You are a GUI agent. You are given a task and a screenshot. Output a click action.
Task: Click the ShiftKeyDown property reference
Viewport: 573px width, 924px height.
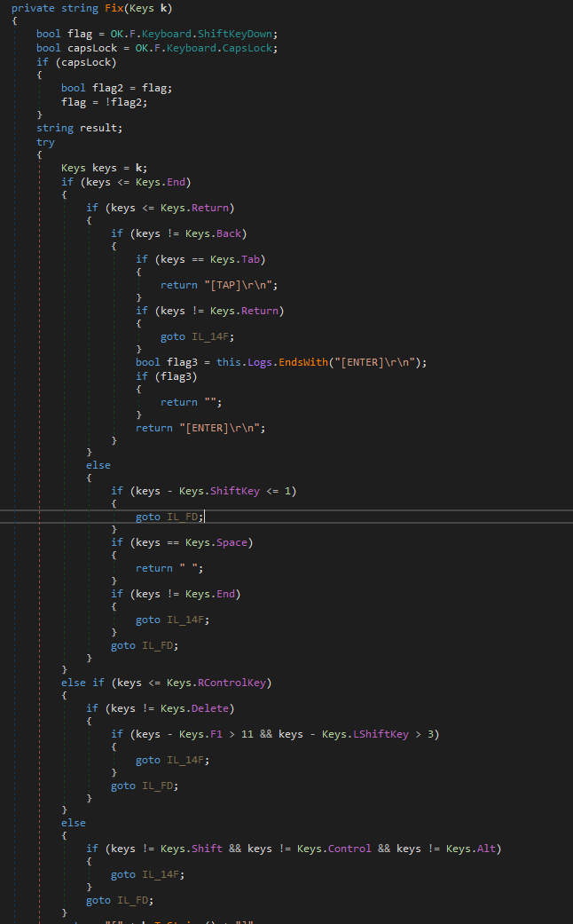(234, 34)
